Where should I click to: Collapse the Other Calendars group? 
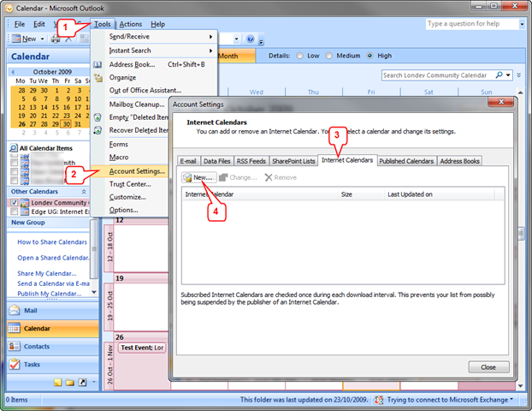click(x=84, y=192)
